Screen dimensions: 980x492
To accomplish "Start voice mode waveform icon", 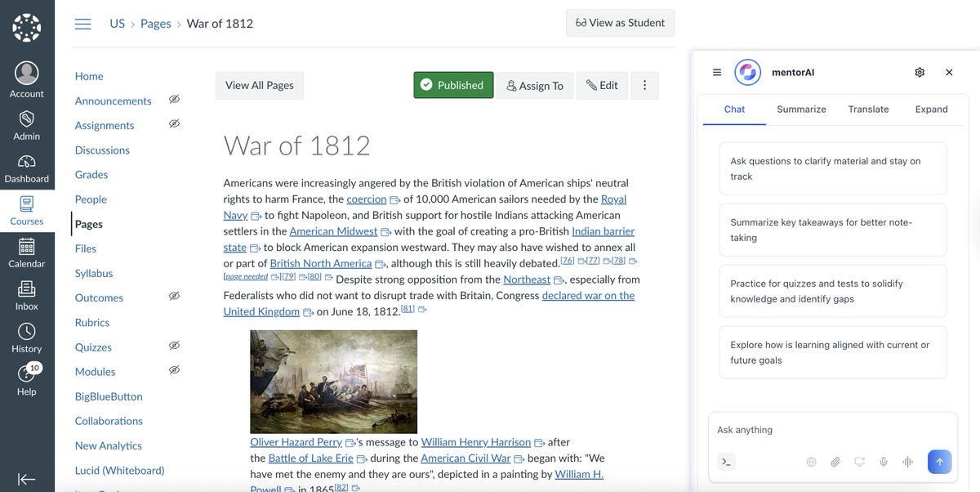I will (x=907, y=462).
